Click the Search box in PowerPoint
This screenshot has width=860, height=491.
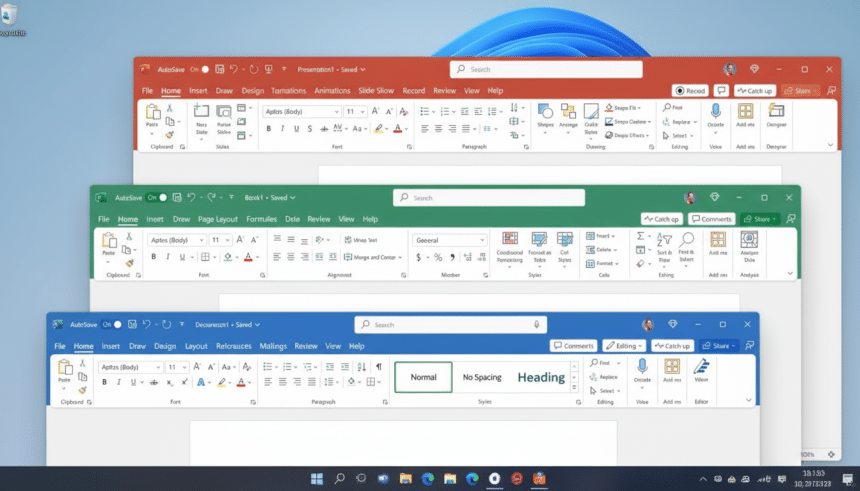[x=546, y=69]
